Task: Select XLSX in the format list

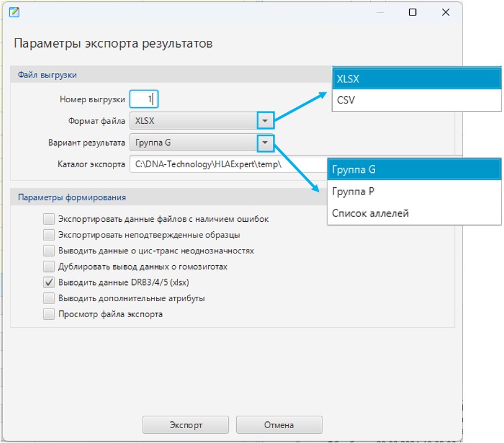Action: [x=417, y=79]
